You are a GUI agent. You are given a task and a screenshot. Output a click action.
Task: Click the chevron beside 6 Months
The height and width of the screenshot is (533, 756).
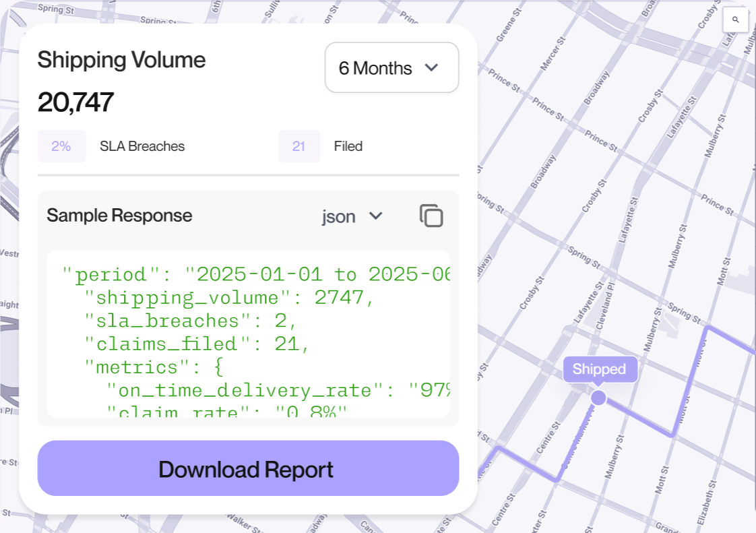coord(431,68)
